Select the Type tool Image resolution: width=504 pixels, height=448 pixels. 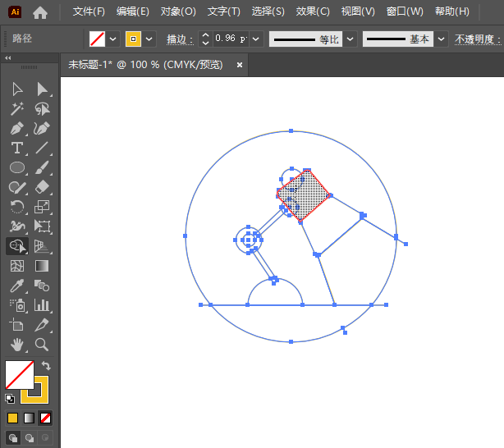click(x=17, y=149)
